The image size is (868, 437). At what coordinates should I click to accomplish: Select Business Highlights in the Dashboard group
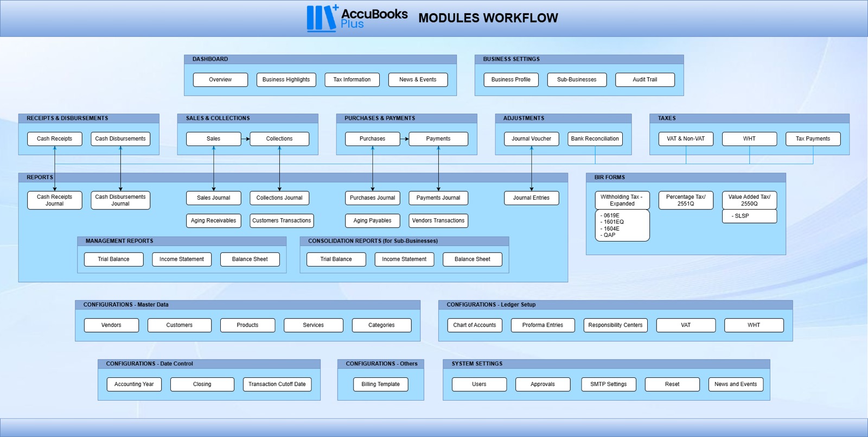click(x=286, y=80)
